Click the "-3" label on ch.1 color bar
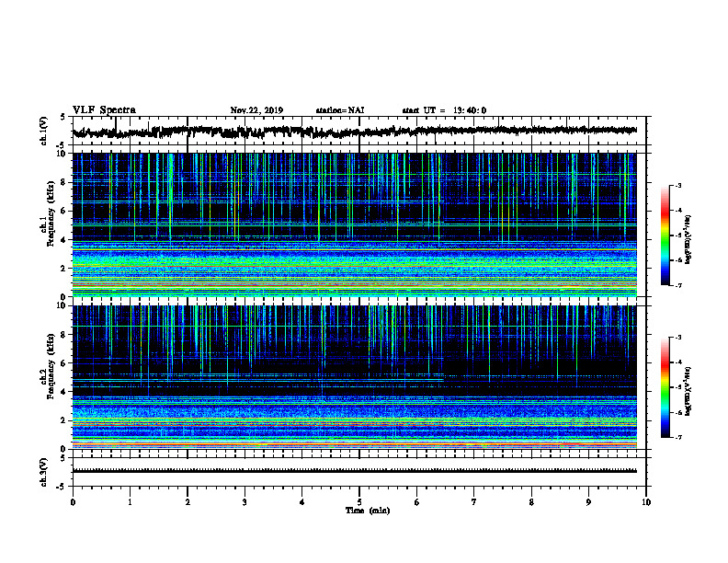 pyautogui.click(x=678, y=185)
